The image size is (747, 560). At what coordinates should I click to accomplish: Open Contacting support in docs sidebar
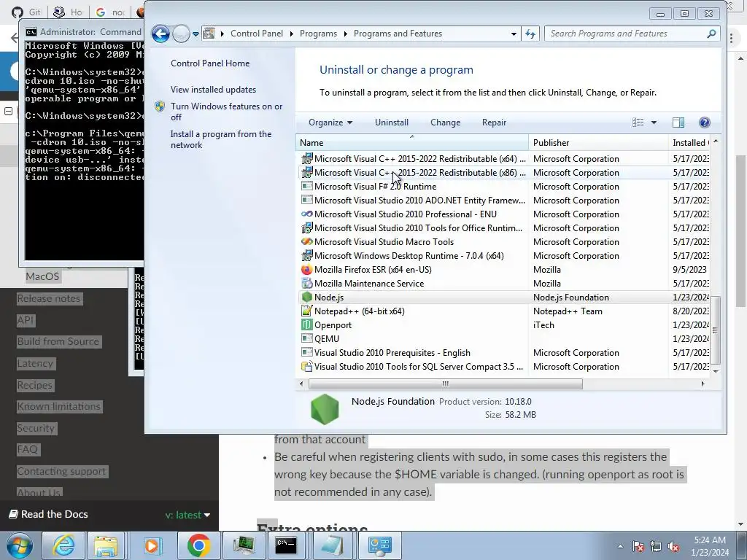coord(61,471)
